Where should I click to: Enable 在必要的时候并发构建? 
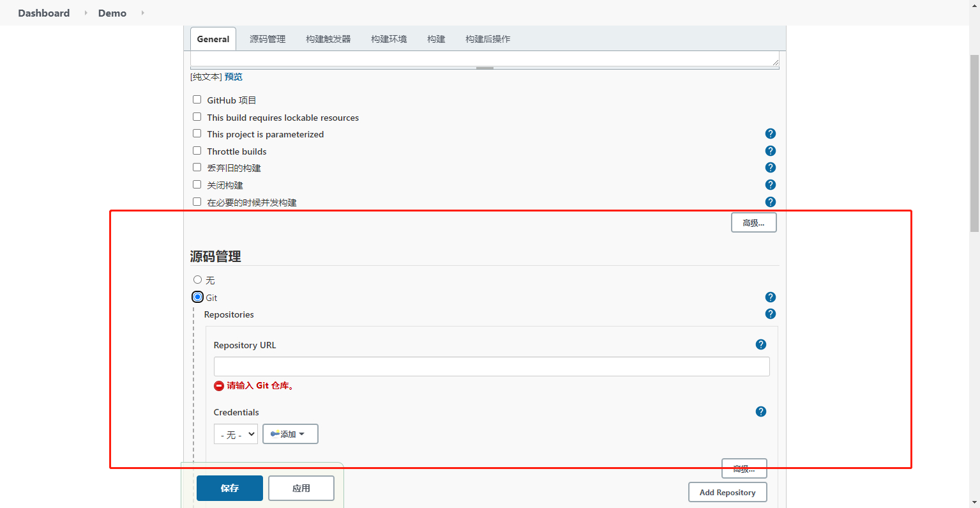(197, 202)
